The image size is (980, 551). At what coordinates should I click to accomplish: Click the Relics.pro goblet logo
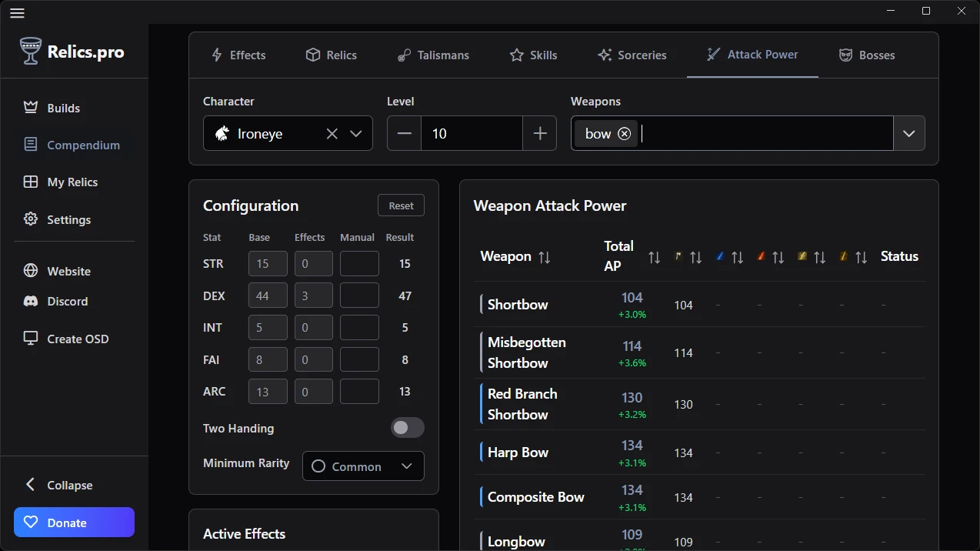(x=30, y=52)
